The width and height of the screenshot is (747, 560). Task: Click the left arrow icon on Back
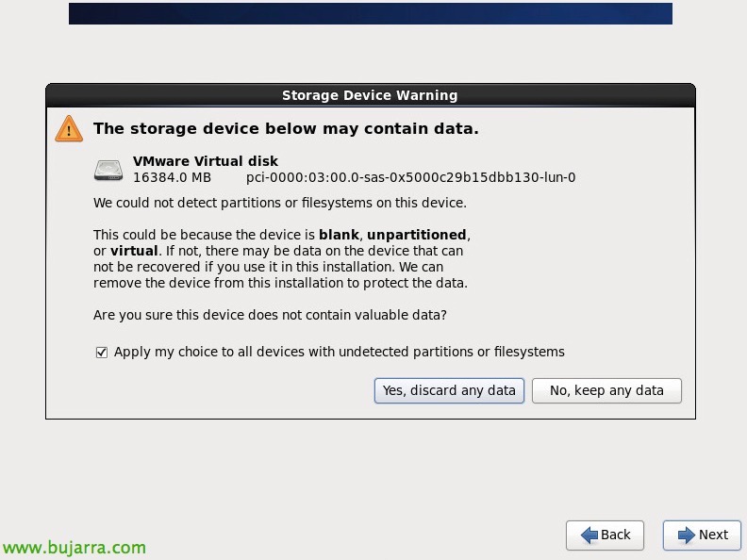point(589,535)
